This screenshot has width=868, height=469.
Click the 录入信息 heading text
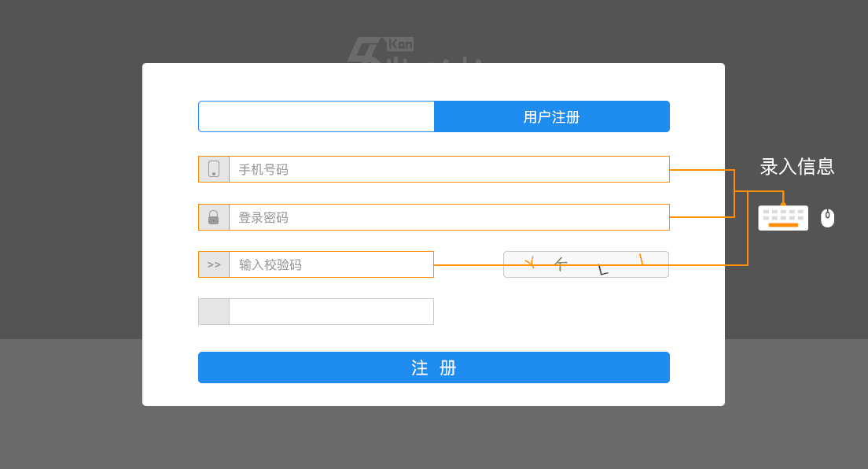pos(796,167)
